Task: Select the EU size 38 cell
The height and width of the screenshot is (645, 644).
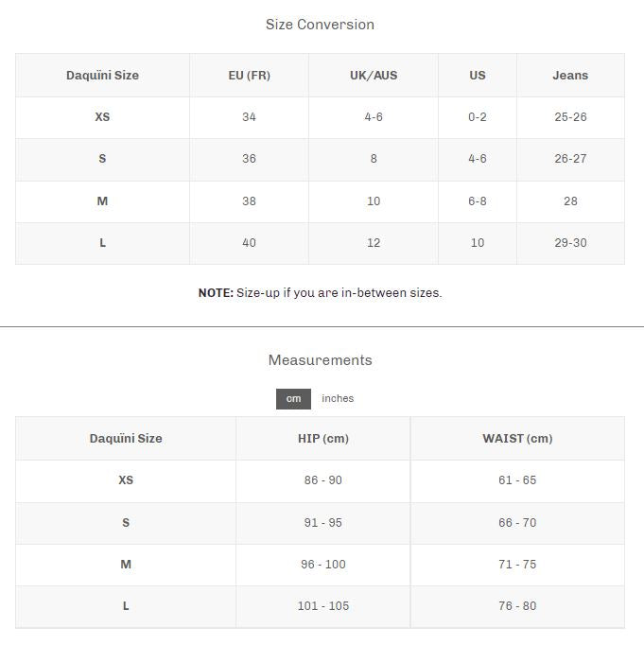Action: point(249,201)
